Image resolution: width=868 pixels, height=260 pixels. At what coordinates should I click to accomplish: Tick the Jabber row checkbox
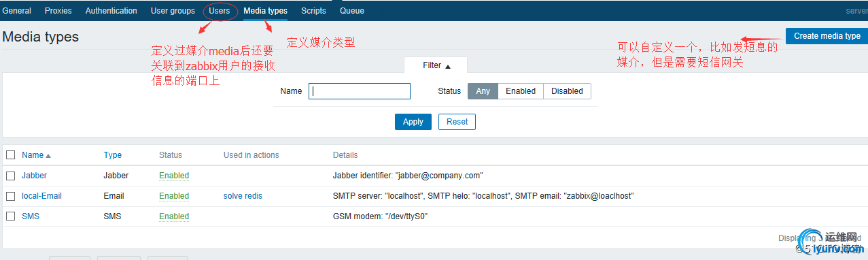pos(10,176)
